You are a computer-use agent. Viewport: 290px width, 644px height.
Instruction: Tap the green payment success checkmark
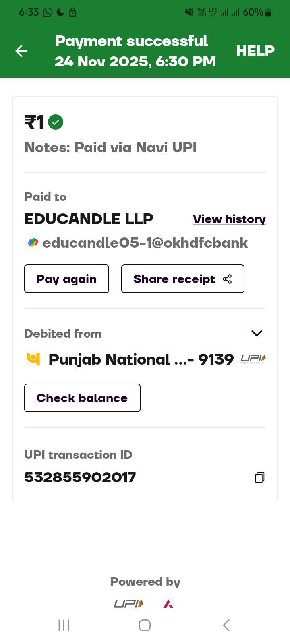pos(56,122)
